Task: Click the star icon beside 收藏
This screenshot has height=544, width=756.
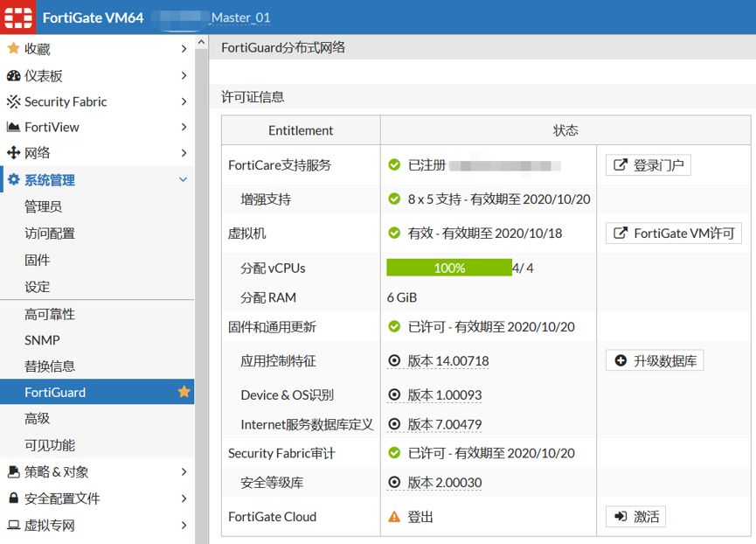Action: tap(13, 49)
